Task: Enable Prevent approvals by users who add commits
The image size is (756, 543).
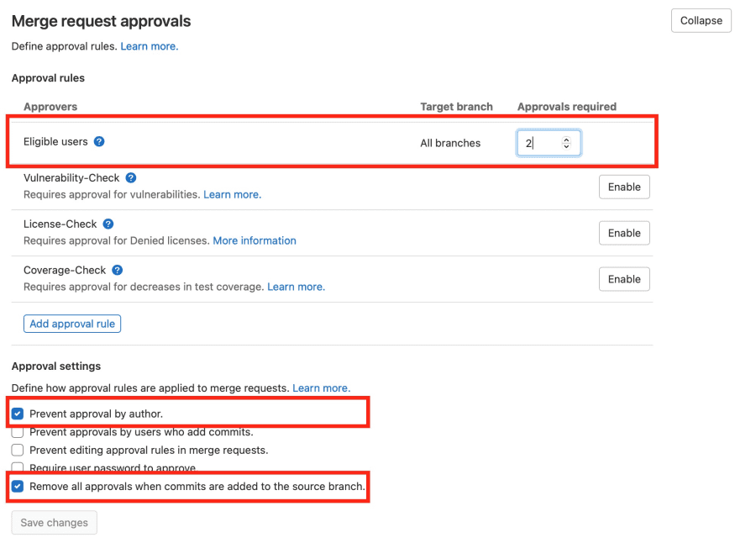Action: [x=18, y=432]
